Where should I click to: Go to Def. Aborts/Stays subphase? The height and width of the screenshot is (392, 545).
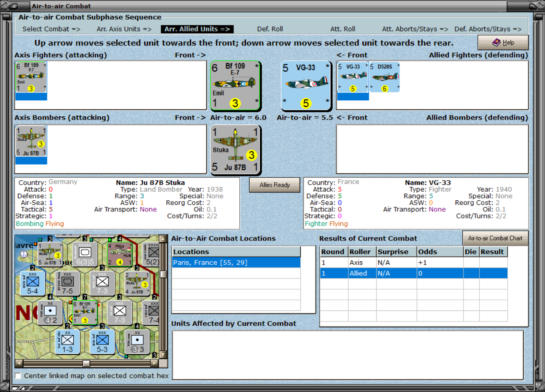tap(488, 29)
